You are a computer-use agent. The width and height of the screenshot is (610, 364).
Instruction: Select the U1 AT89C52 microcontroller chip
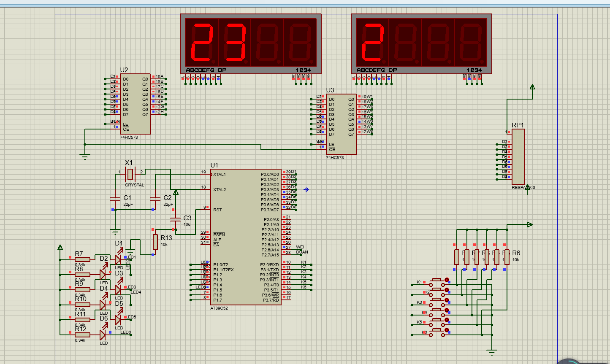[246, 237]
